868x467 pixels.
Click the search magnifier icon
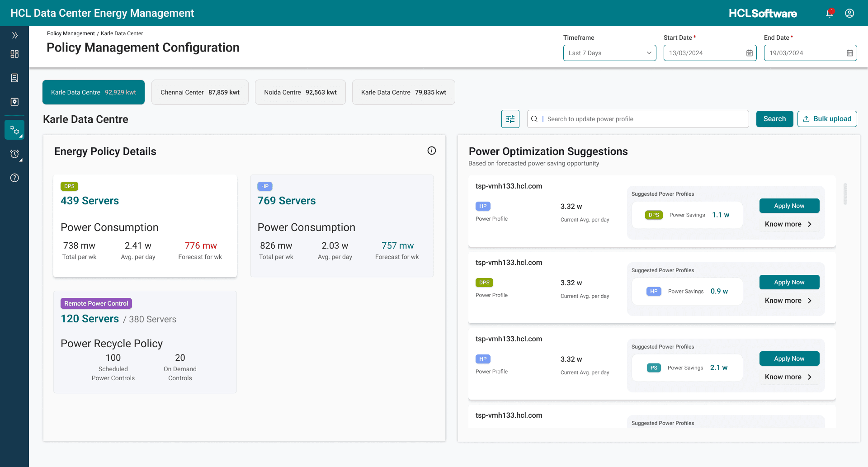coord(534,119)
